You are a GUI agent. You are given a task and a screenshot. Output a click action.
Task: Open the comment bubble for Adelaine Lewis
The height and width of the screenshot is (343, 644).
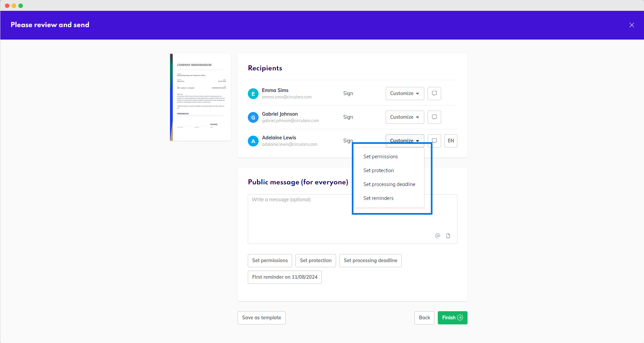434,141
